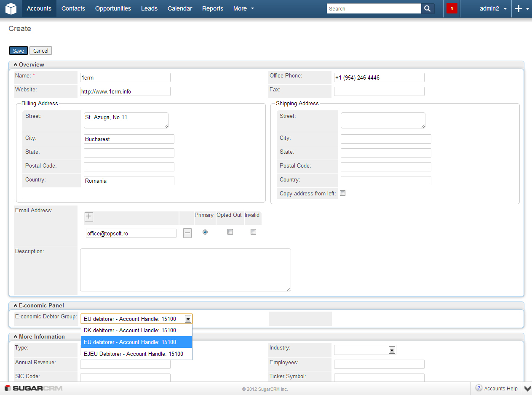Choose DK debitorer - Account Handle: 15100
This screenshot has width=532, height=395.
point(136,331)
